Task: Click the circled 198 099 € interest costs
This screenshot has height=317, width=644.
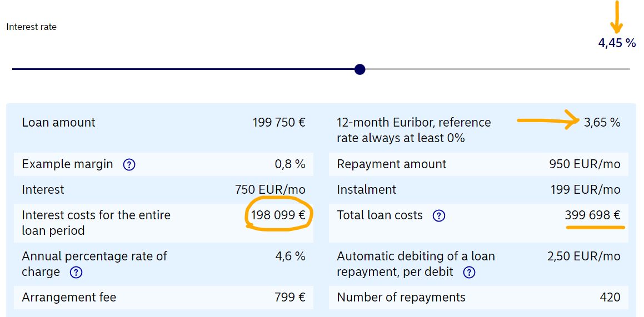Action: pos(278,215)
